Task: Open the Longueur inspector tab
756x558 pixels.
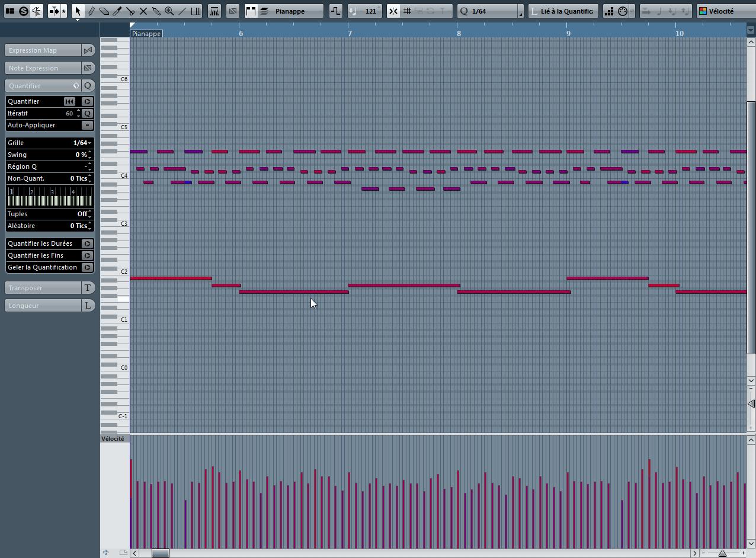Action: pyautogui.click(x=43, y=306)
